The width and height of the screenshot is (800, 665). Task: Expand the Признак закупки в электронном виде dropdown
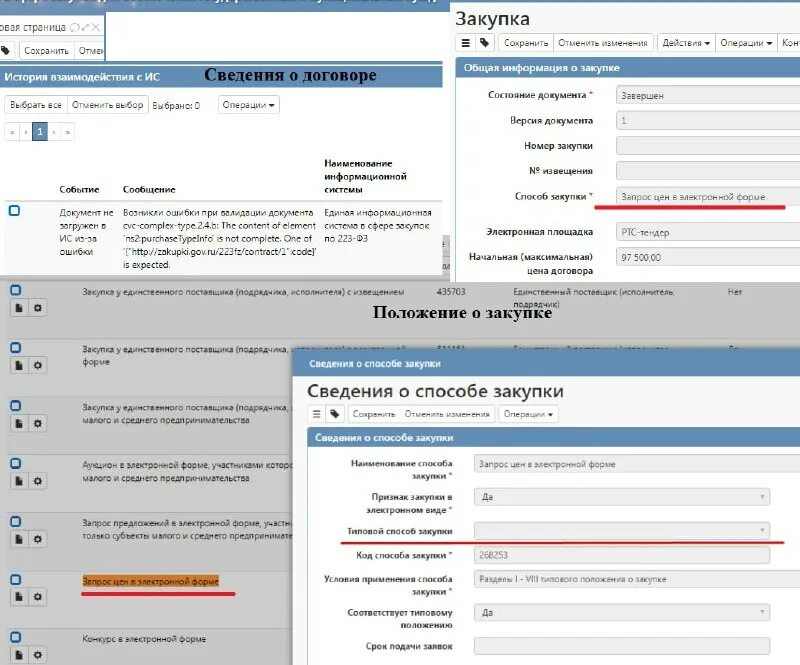[x=760, y=497]
